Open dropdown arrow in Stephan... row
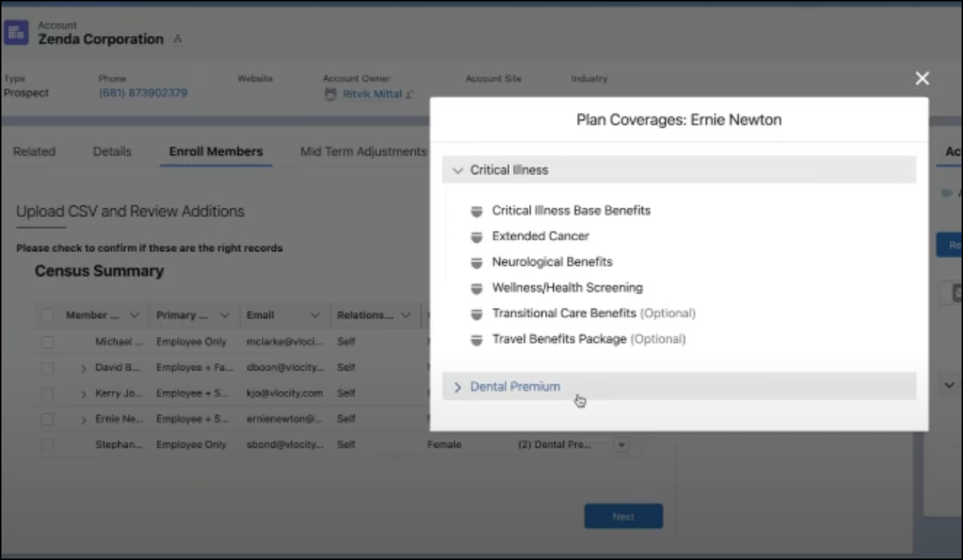The width and height of the screenshot is (963, 560). pyautogui.click(x=620, y=445)
